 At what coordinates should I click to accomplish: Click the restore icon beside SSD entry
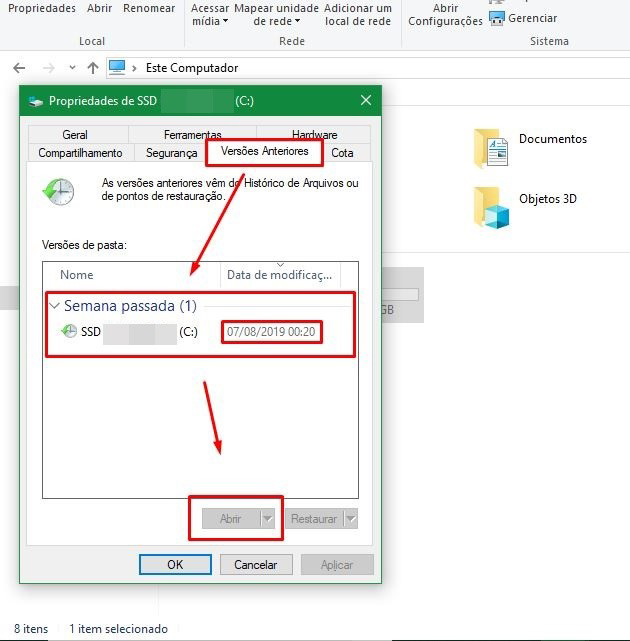click(69, 331)
